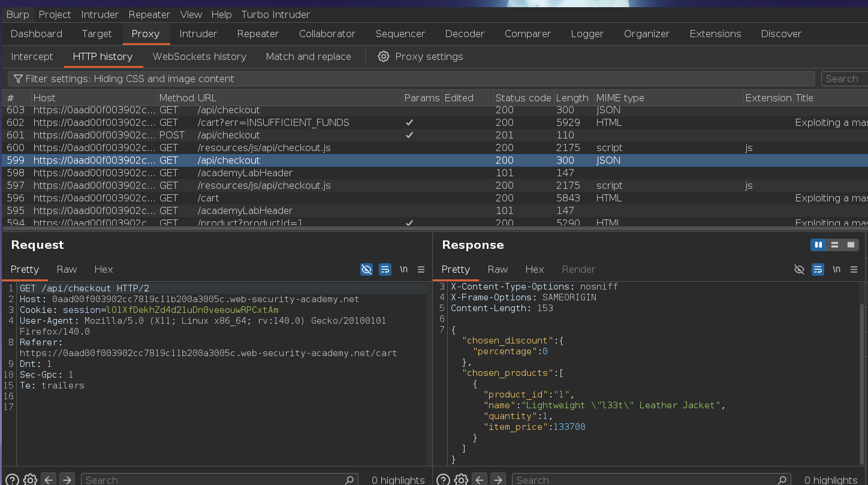Select row 602 /cart?err=INSUFFICIENT_FUNDS

[x=434, y=122]
